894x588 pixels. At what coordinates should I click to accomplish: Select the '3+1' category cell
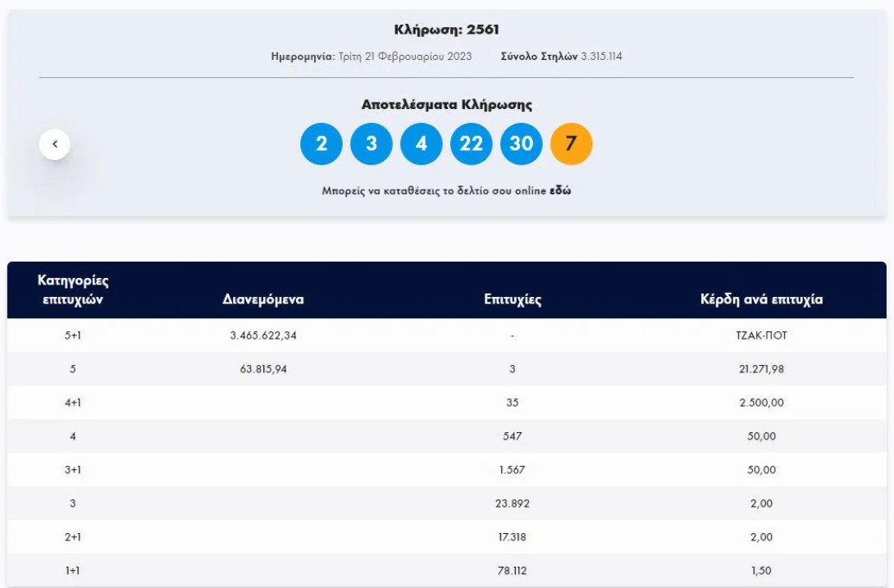pos(73,470)
